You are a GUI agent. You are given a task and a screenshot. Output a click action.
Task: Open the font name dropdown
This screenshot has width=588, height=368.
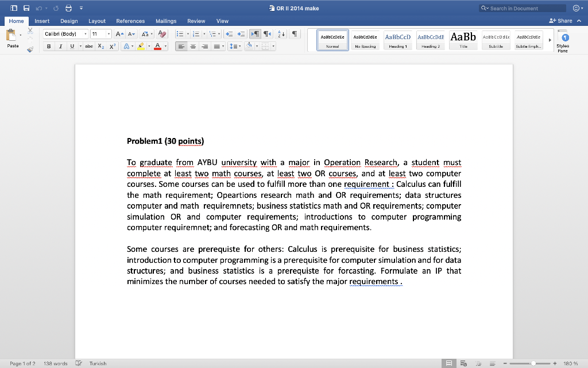(85, 33)
